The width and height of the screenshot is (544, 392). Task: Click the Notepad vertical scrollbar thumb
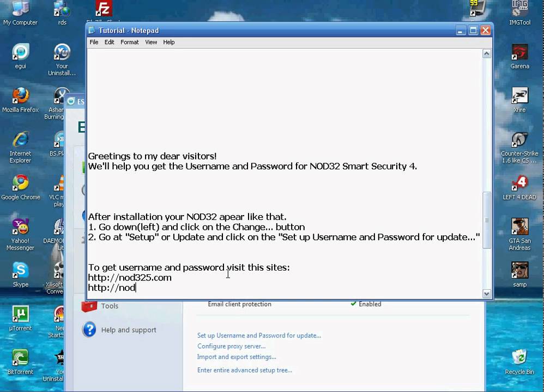(487, 220)
